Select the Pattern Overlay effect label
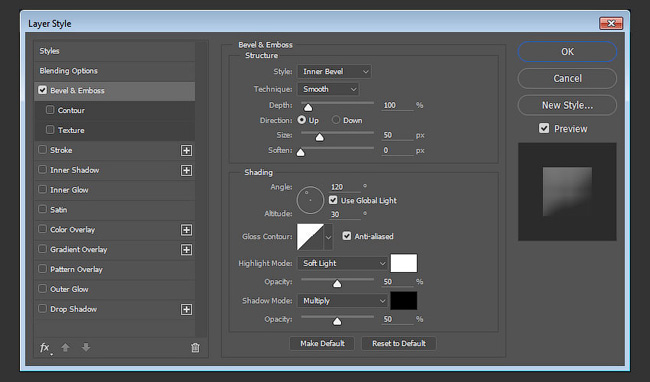 click(x=76, y=269)
